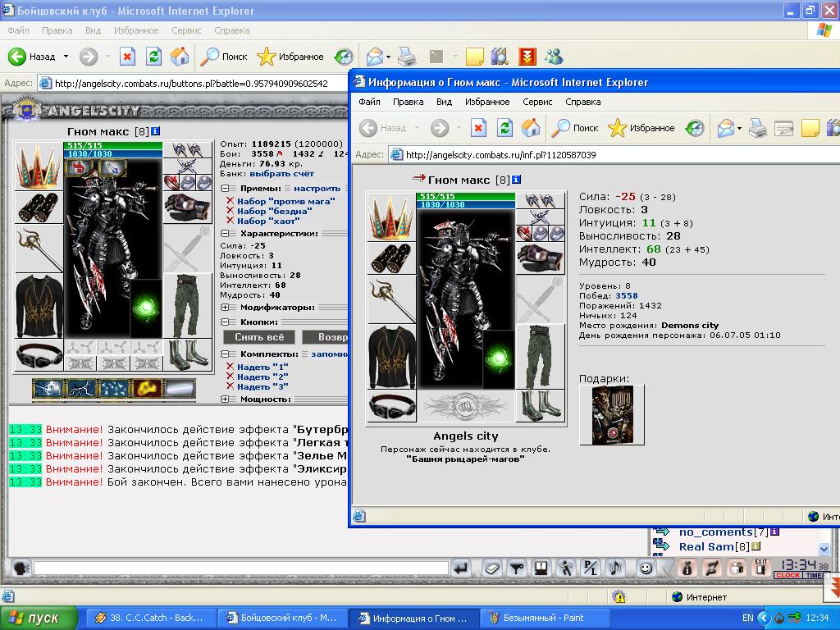This screenshot has width=840, height=630.
Task: Open Справка menu in the info window
Action: click(583, 102)
